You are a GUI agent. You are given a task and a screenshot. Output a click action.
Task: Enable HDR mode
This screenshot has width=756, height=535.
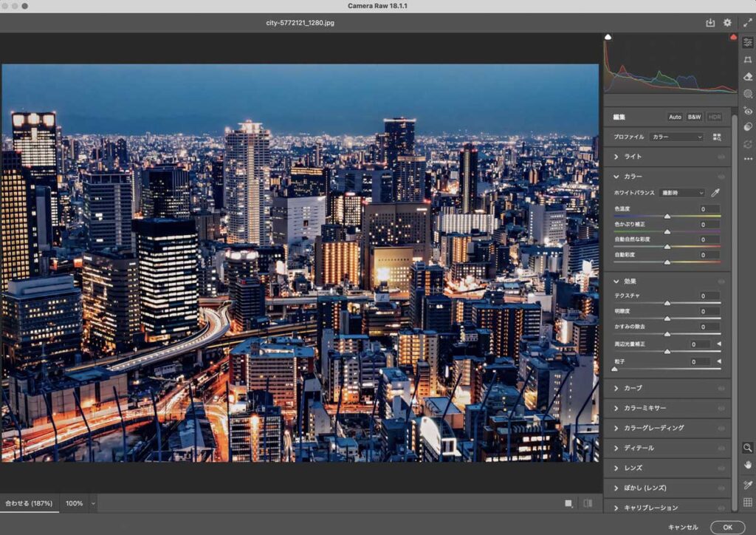[x=713, y=117]
